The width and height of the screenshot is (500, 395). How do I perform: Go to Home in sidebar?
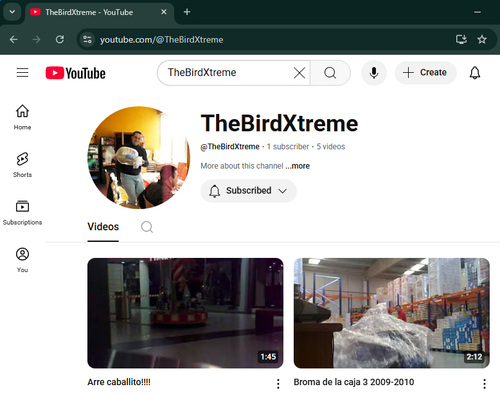[22, 117]
